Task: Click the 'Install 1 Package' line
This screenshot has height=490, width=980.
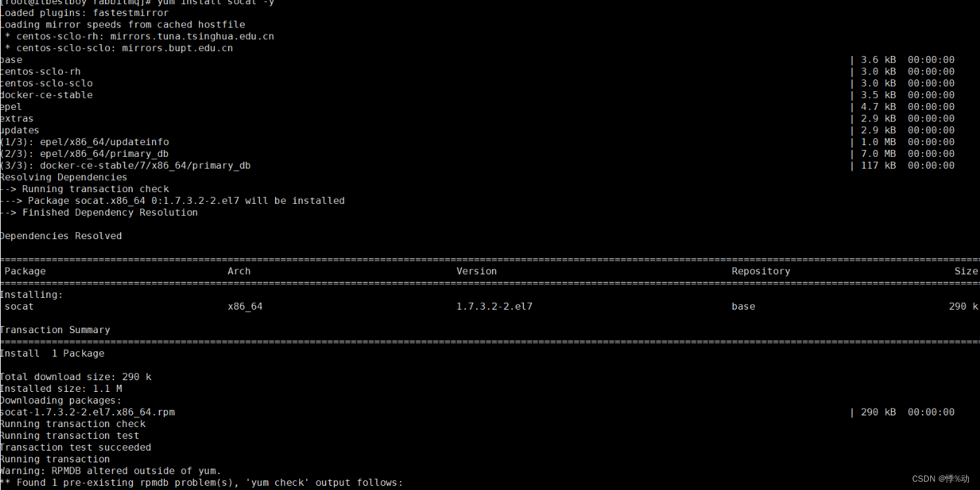Action: point(53,353)
